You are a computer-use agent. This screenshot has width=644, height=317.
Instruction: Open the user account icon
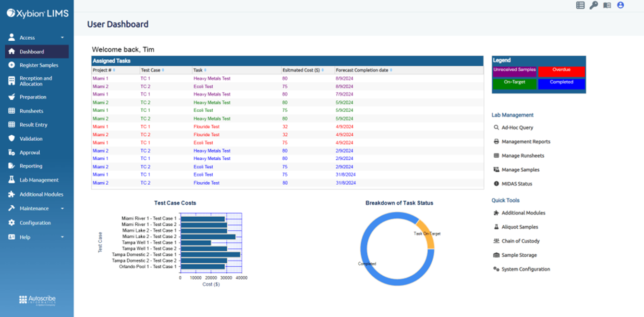point(620,5)
